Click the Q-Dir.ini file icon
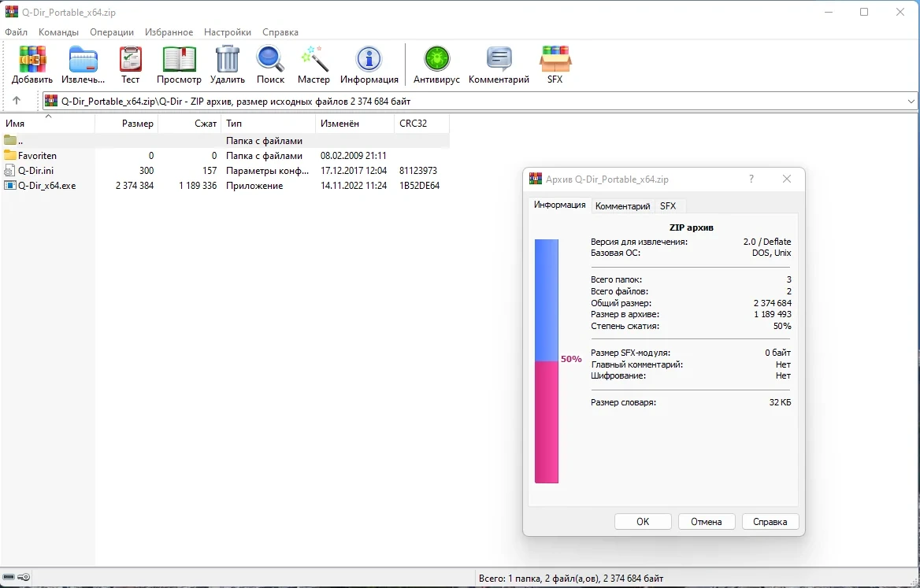This screenshot has width=920, height=588. pyautogui.click(x=9, y=171)
